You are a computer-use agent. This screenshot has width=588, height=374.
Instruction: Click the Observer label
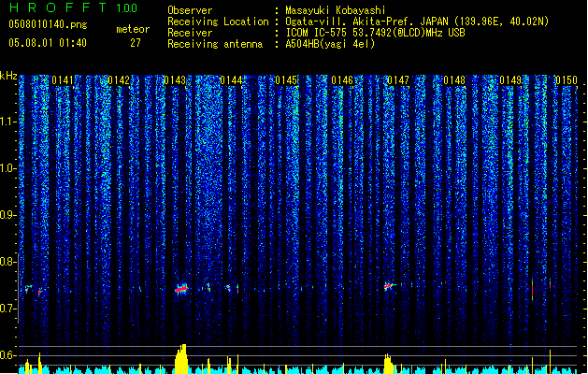(190, 10)
